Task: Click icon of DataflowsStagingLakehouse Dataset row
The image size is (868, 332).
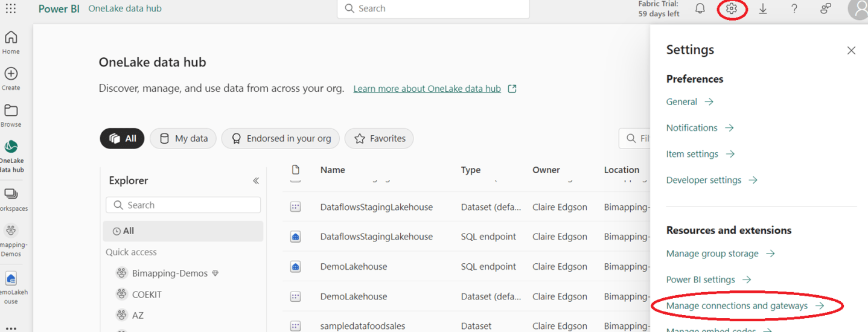Action: (295, 207)
